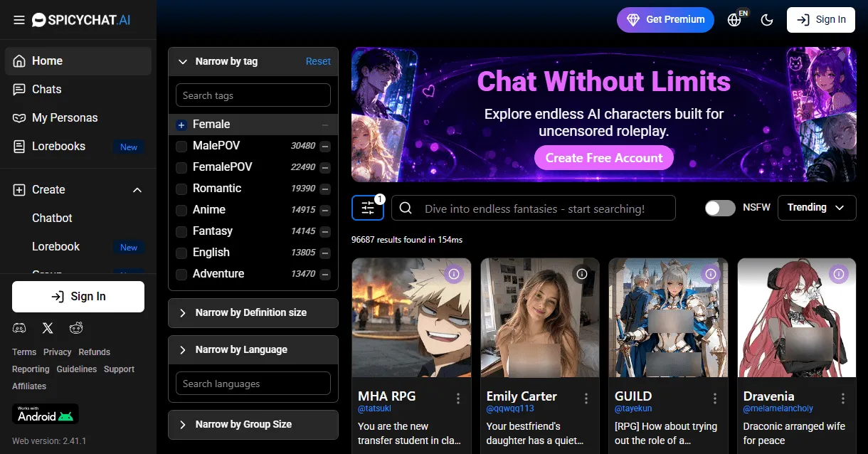
Task: Open Lorebooks in sidebar
Action: (78, 147)
